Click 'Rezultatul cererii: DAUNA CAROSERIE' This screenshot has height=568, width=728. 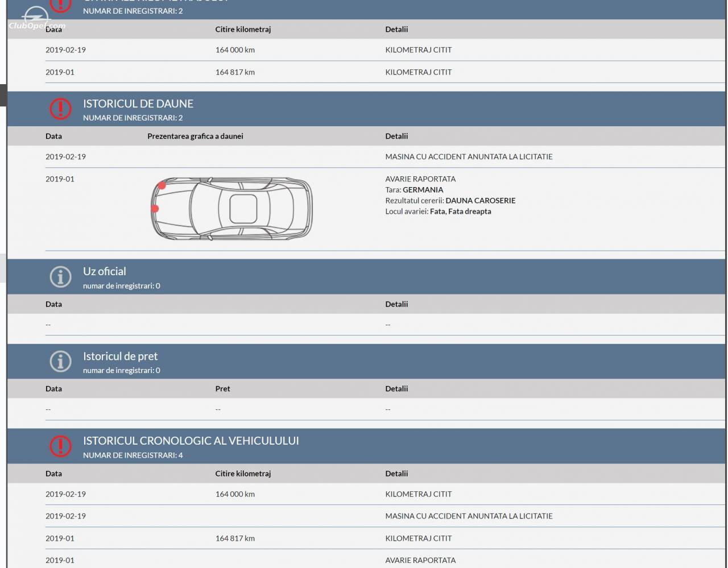[x=450, y=200]
